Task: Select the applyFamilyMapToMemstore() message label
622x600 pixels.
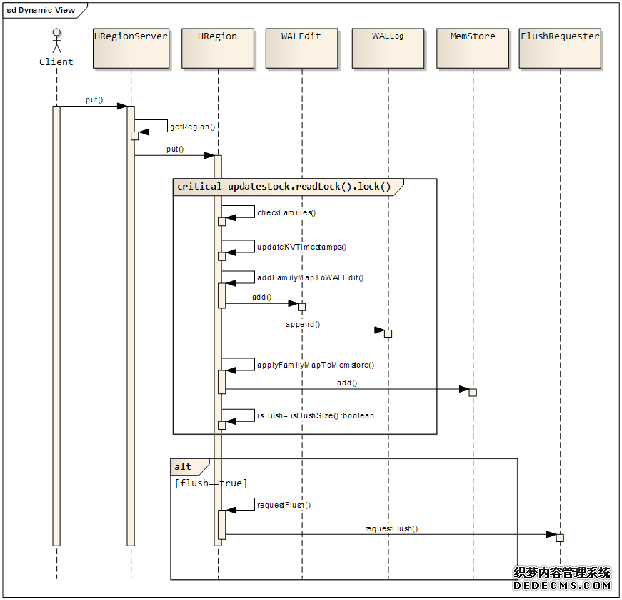Action: coord(315,365)
